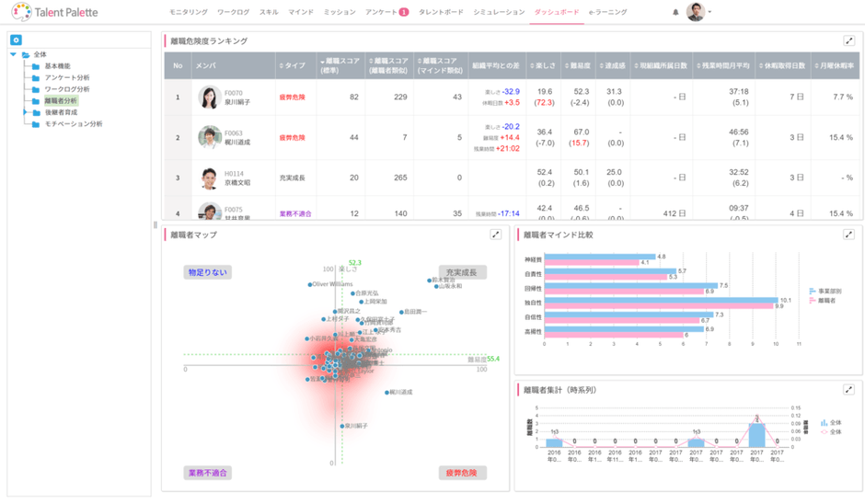This screenshot has width=865, height=504.
Task: Expand the 後継者育成 tree node
Action: pos(25,112)
